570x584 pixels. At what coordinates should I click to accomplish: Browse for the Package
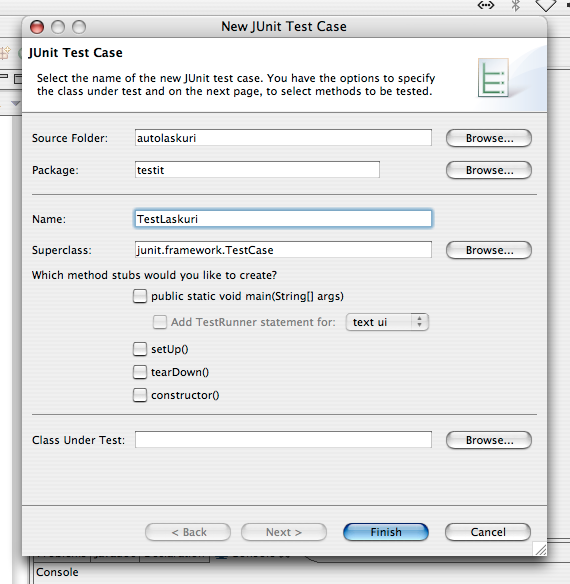point(489,170)
